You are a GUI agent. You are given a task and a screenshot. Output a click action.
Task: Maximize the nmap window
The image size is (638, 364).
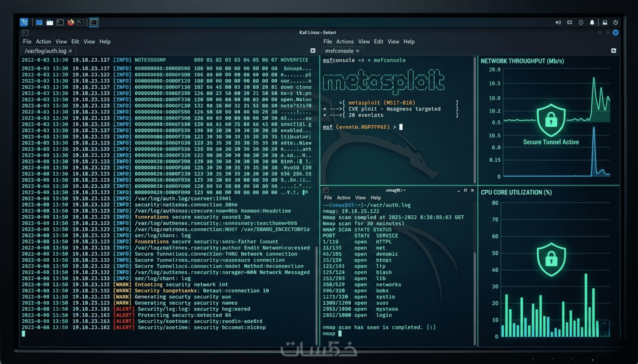465,190
